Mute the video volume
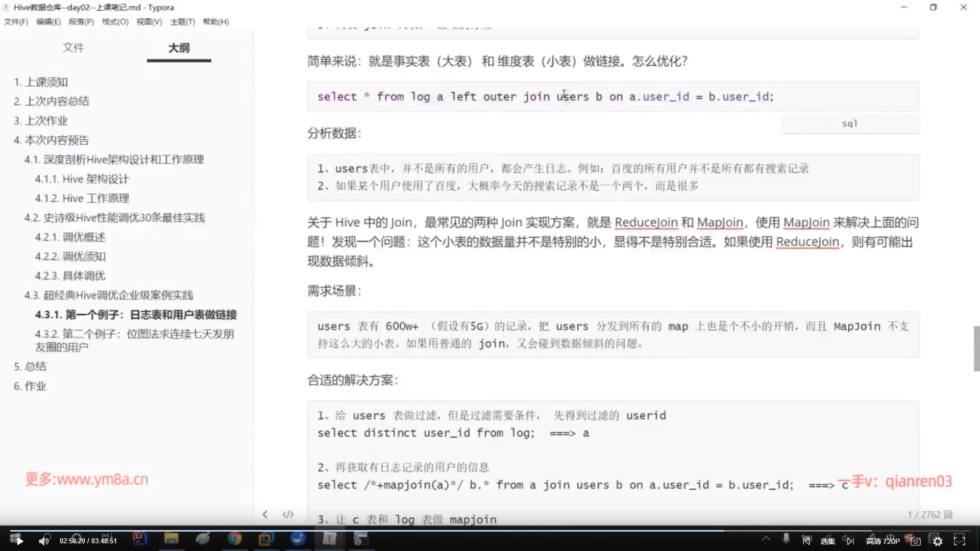 click(44, 541)
